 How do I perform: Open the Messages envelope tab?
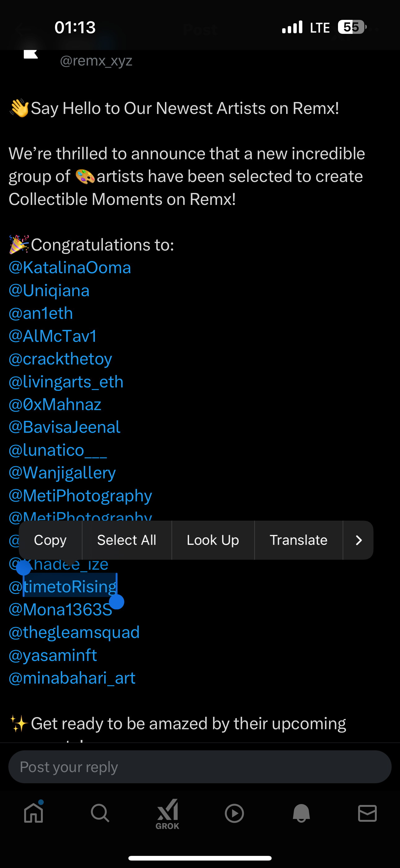(367, 813)
